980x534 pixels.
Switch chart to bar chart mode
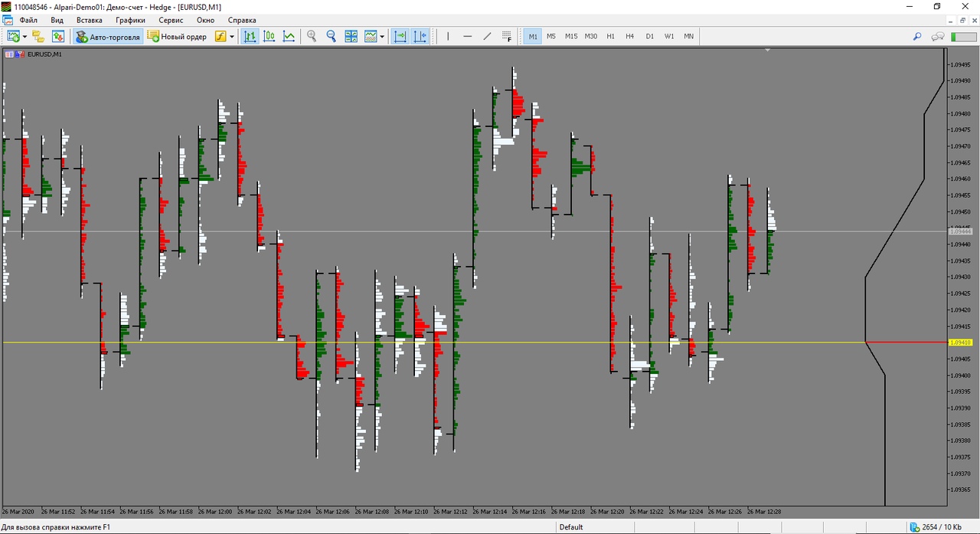250,36
